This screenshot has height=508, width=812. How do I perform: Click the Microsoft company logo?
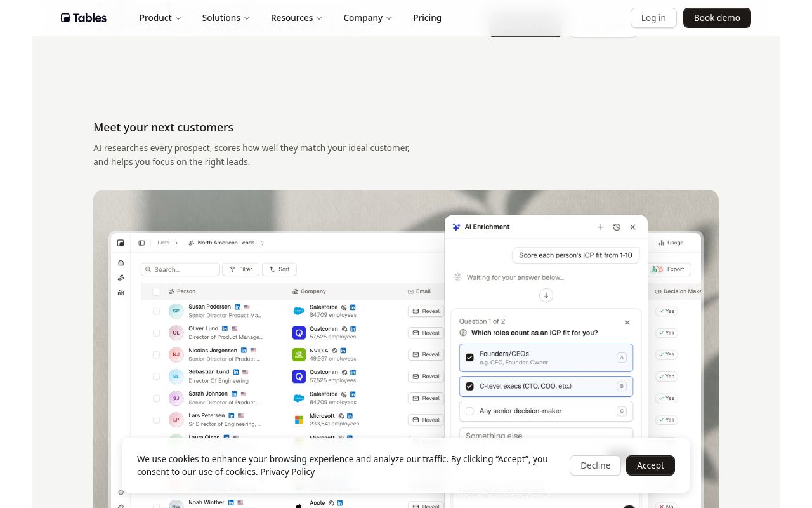point(299,420)
